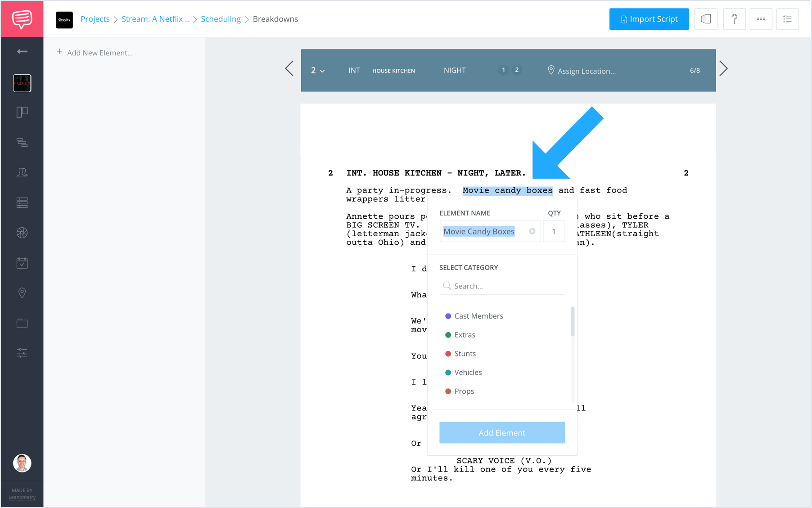
Task: Open the calendar sidebar icon
Action: [x=22, y=263]
